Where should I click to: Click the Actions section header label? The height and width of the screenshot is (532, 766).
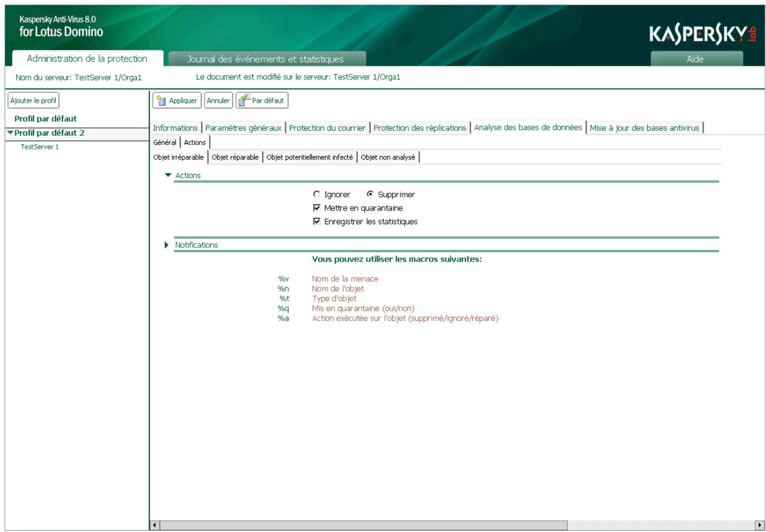pos(188,175)
